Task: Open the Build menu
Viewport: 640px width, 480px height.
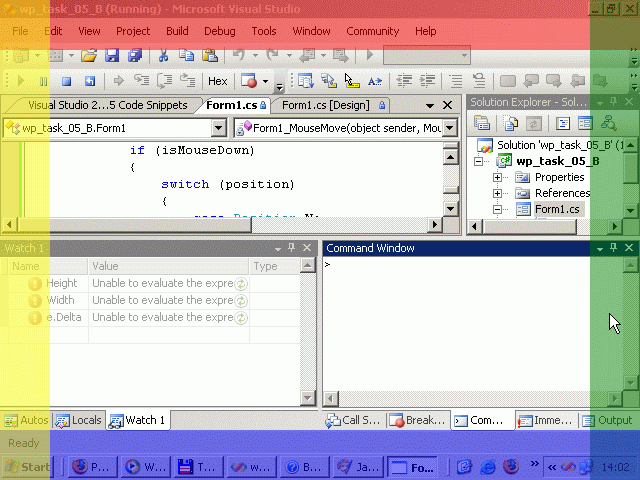Action: (177, 31)
